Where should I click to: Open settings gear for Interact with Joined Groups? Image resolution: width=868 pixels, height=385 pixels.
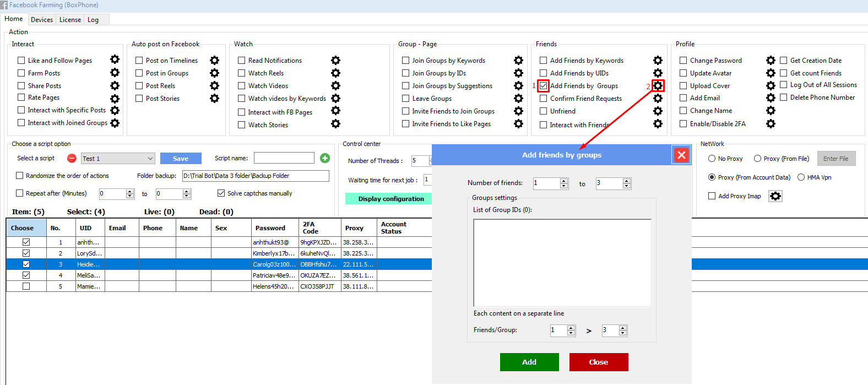pos(115,123)
